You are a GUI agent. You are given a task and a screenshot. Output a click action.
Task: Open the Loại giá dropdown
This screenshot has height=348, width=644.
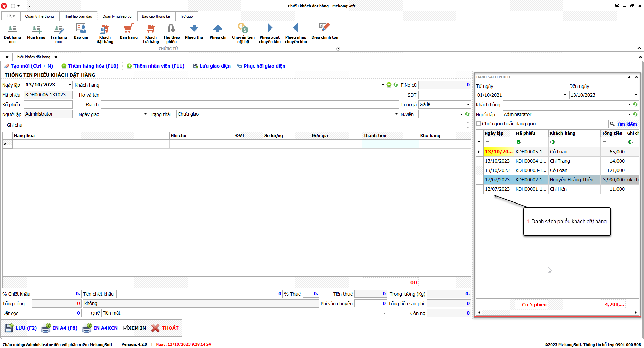[x=468, y=105]
